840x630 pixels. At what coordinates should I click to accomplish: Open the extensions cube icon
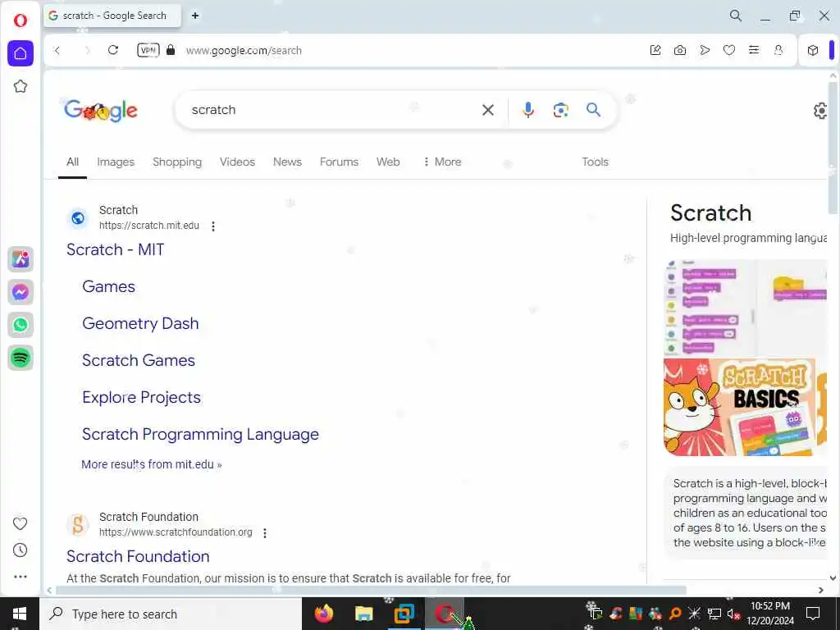point(813,50)
